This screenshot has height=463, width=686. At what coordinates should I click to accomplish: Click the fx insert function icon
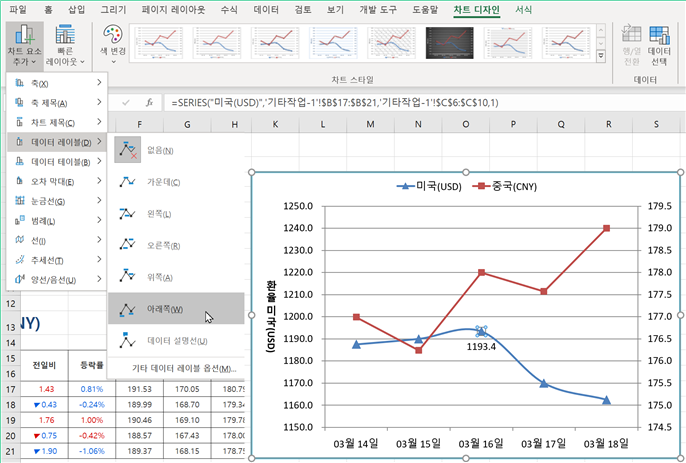pyautogui.click(x=149, y=102)
